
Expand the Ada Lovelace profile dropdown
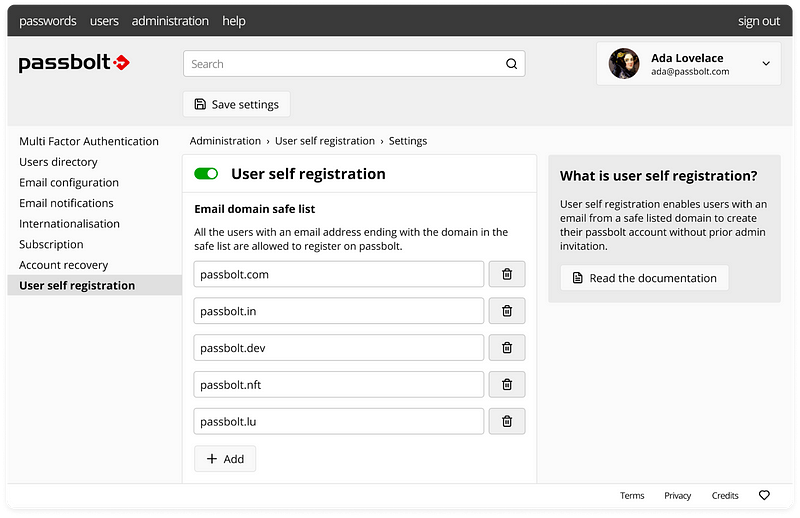[766, 64]
